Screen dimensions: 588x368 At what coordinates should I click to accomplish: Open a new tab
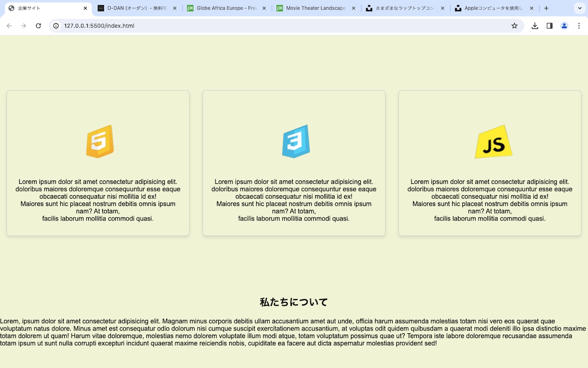click(x=546, y=8)
